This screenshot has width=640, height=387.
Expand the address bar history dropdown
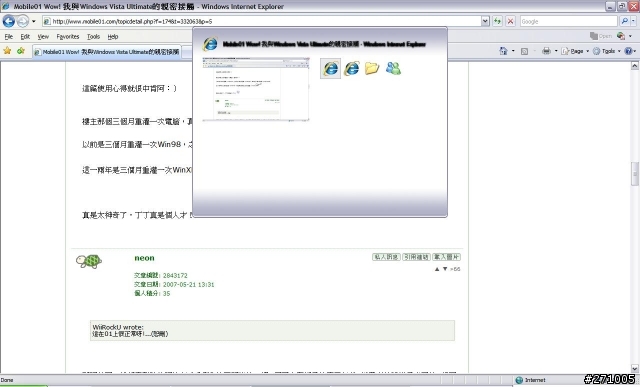(485, 21)
